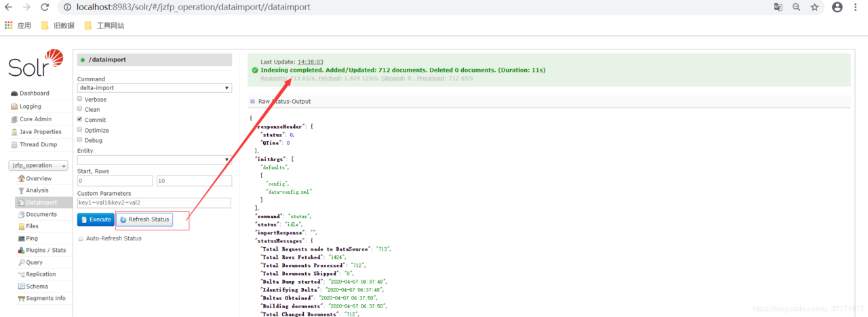Image resolution: width=868 pixels, height=317 pixels.
Task: Click the Custom Parameters field
Action: (x=154, y=203)
